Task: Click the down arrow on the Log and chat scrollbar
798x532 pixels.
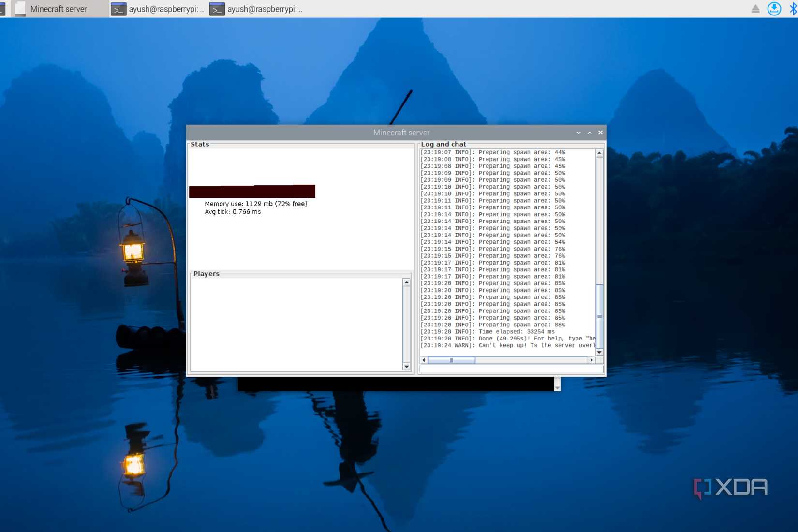Action: point(599,352)
